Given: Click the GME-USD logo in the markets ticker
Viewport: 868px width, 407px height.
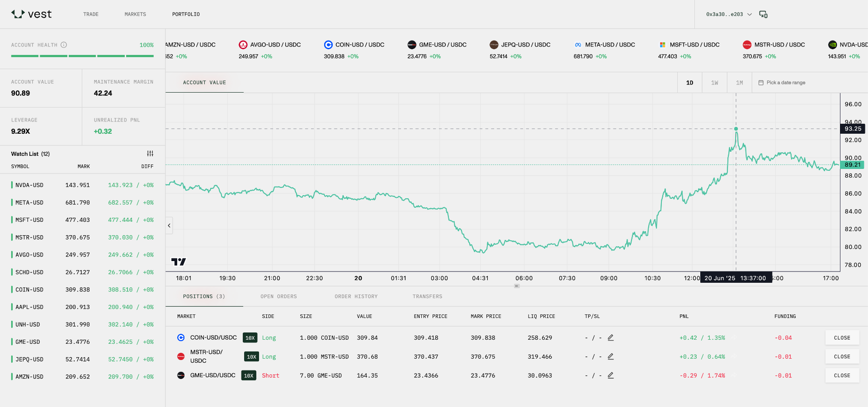Looking at the screenshot, I should 412,44.
